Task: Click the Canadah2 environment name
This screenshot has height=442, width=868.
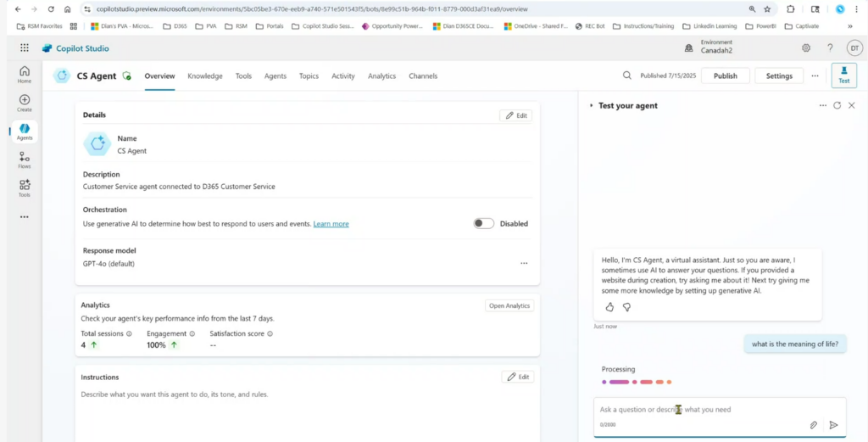Action: tap(716, 51)
